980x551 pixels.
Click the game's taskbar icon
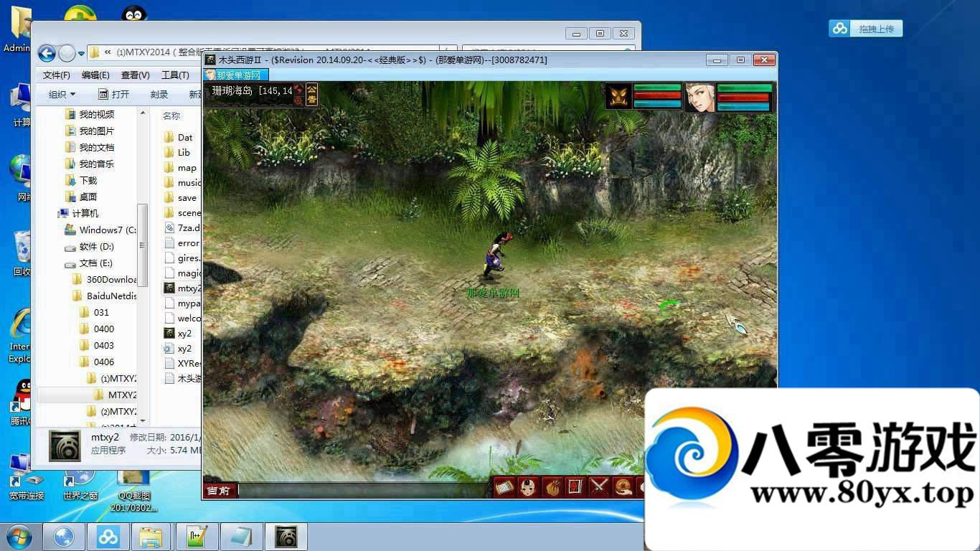[x=286, y=537]
